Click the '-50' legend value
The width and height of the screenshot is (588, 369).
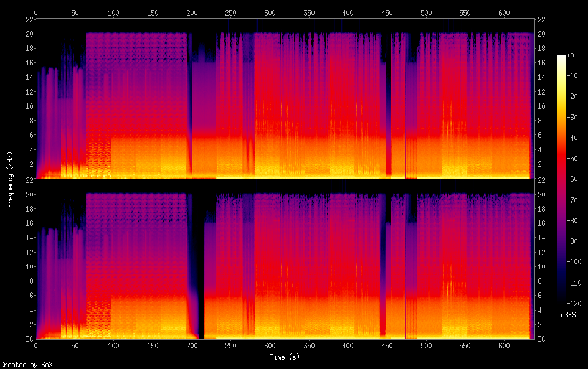(572, 159)
